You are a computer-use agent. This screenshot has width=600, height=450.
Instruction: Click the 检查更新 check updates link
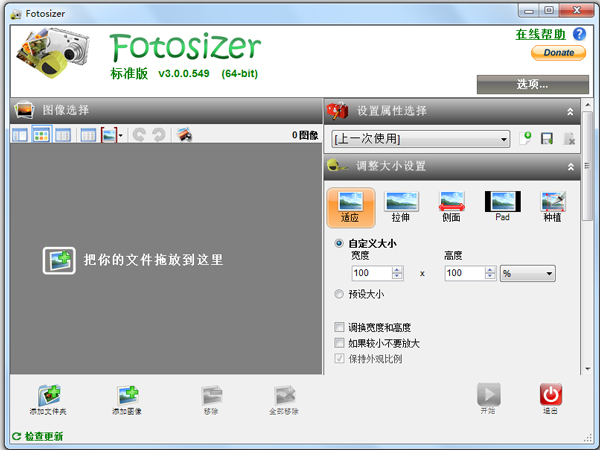coord(38,436)
